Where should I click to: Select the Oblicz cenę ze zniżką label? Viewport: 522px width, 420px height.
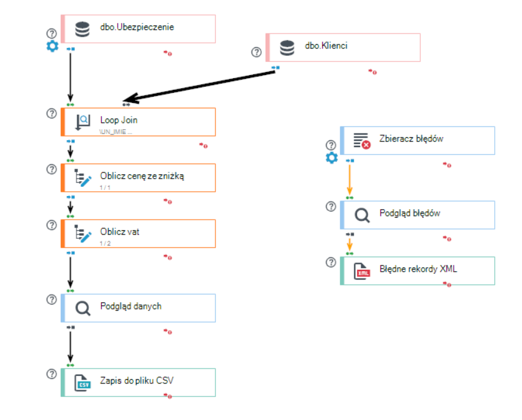pos(142,176)
